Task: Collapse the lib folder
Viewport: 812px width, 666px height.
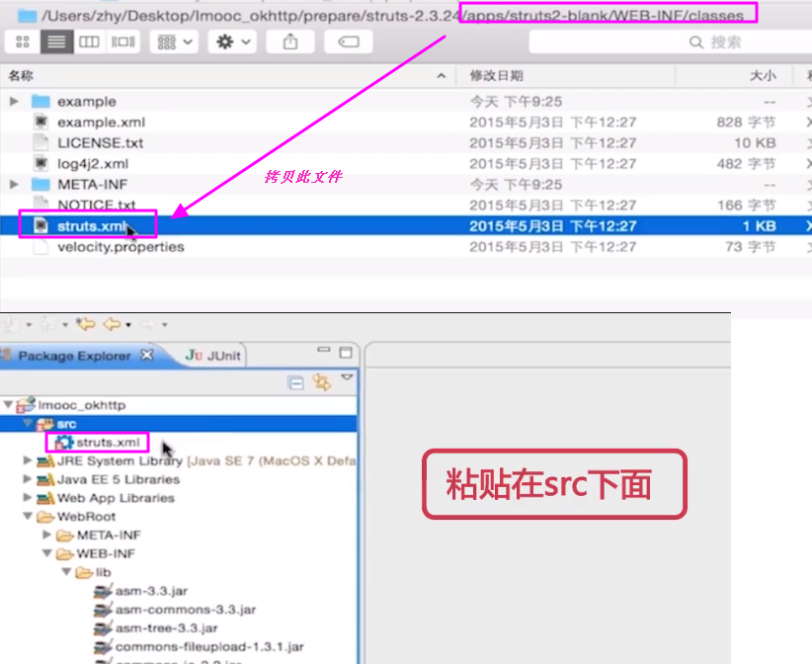Action: pos(66,572)
